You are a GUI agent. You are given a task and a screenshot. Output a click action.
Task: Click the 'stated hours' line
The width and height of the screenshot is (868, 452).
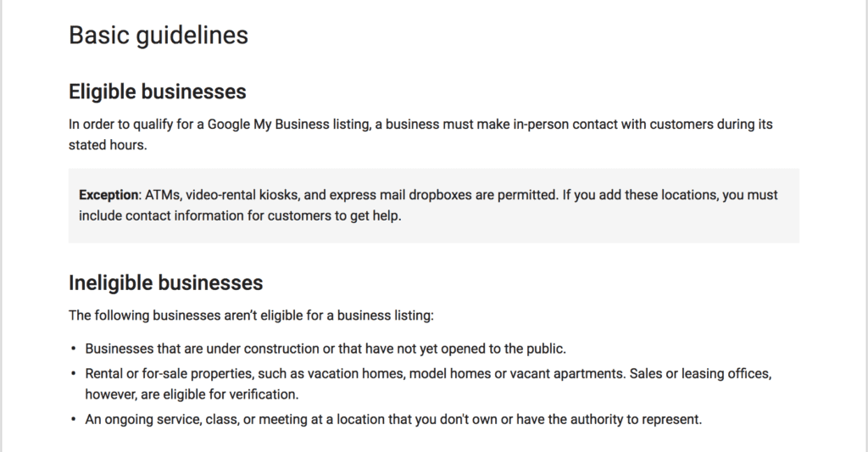pyautogui.click(x=108, y=145)
